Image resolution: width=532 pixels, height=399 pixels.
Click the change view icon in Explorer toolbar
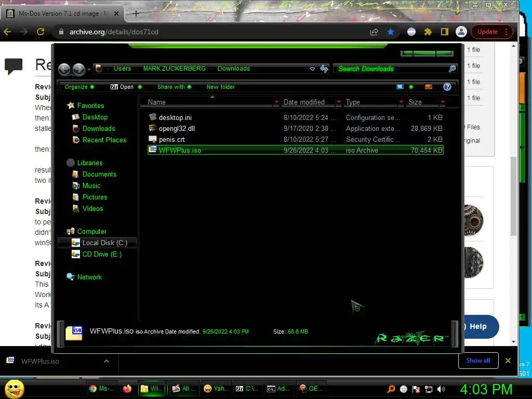400,87
